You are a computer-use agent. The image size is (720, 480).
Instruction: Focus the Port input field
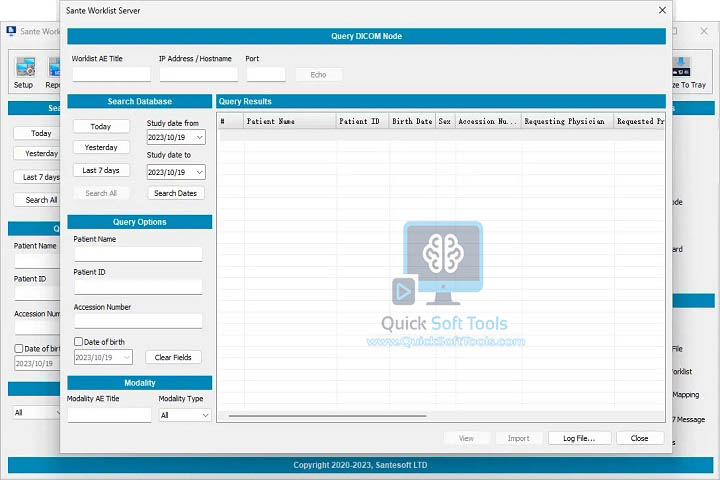point(266,74)
